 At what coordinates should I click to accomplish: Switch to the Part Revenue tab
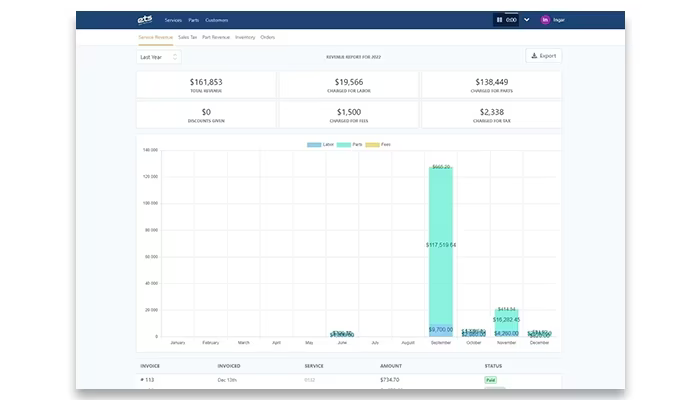click(x=216, y=38)
